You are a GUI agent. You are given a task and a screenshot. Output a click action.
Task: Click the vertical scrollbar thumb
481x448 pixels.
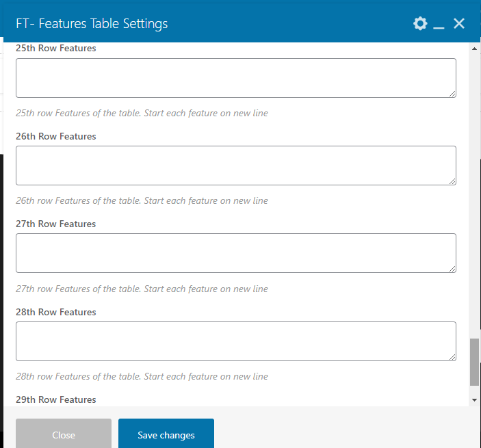(474, 362)
